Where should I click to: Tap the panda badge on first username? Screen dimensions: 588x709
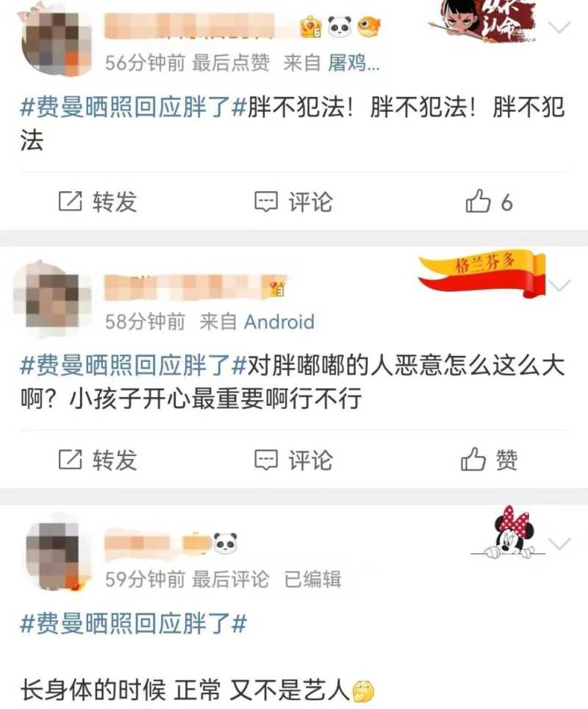pyautogui.click(x=340, y=26)
